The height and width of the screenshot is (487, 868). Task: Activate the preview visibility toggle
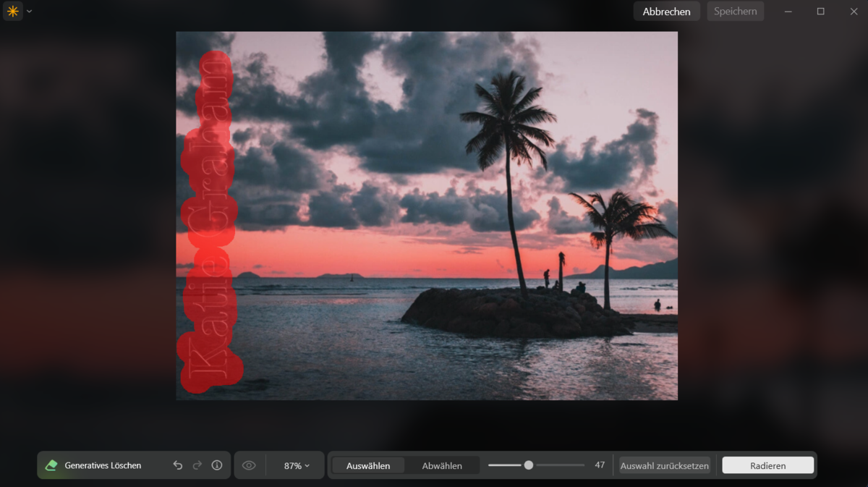(250, 465)
